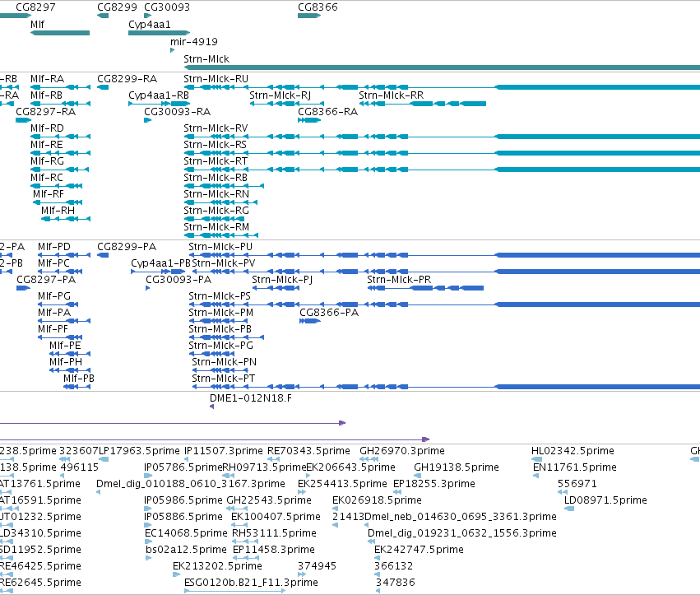The height and width of the screenshot is (595, 700).
Task: Click the LD08971.5prime EST label
Action: (605, 500)
